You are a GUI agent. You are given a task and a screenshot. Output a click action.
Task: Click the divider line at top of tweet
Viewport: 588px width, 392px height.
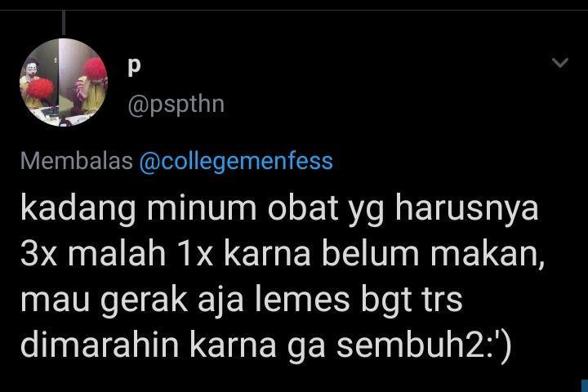[294, 10]
